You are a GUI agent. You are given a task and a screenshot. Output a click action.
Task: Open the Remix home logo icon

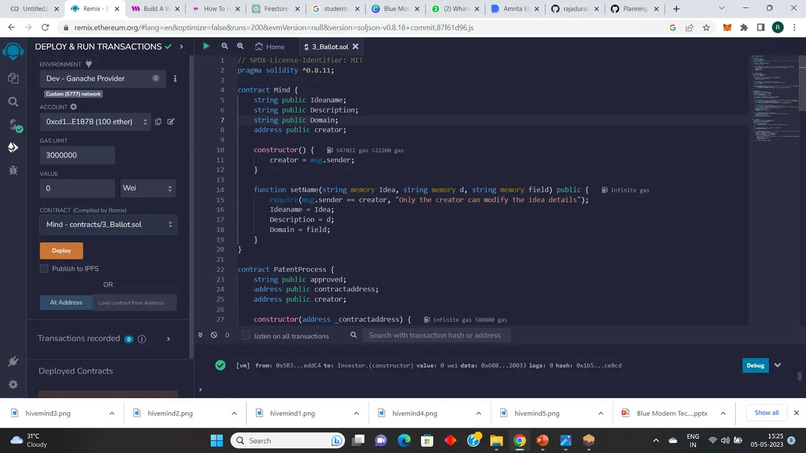click(13, 51)
